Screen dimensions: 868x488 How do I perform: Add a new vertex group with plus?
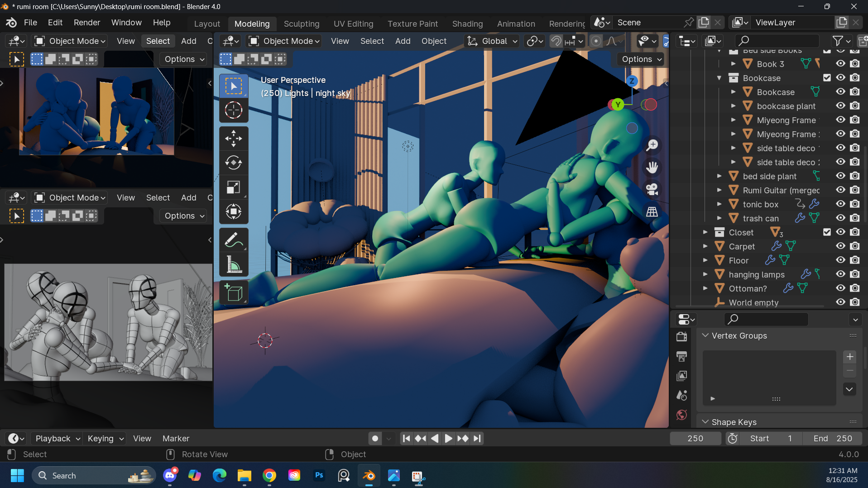(x=850, y=357)
